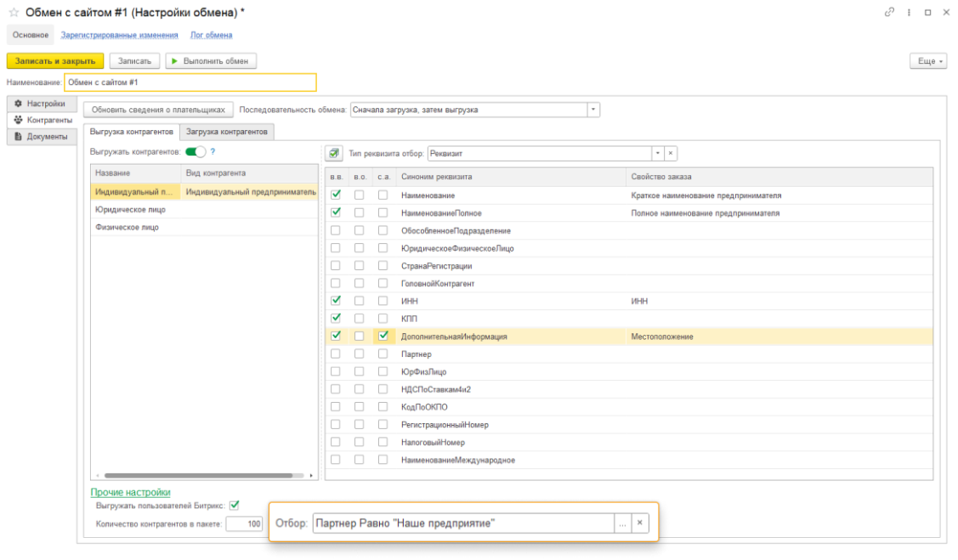Screen dimensions: 958x560
Task: Check в.в. for Партнер row
Action: (336, 354)
